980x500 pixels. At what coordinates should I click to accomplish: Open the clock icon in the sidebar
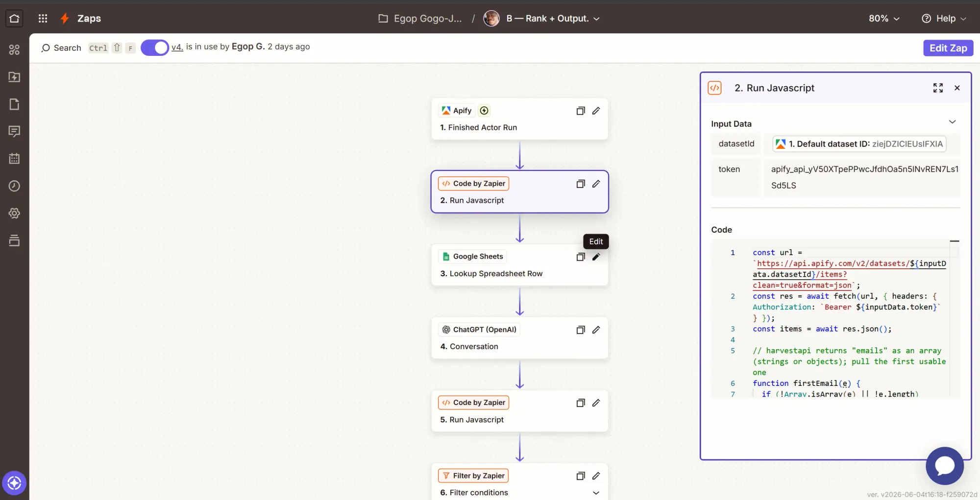(14, 186)
